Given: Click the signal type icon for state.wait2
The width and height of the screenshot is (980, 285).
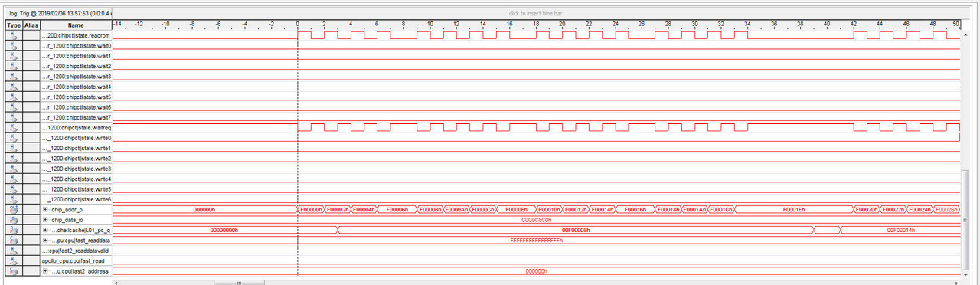Looking at the screenshot, I should pyautogui.click(x=14, y=67).
